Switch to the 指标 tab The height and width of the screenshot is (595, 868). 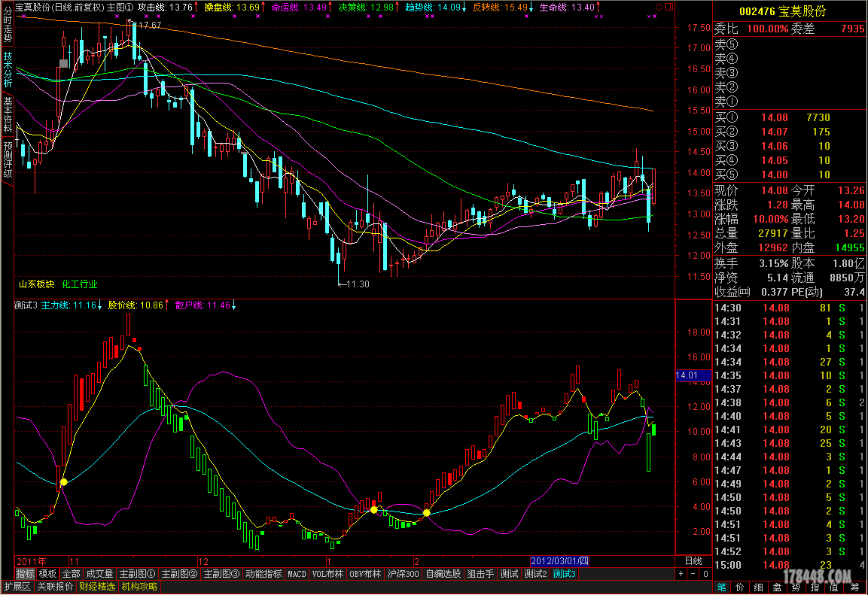pyautogui.click(x=25, y=574)
